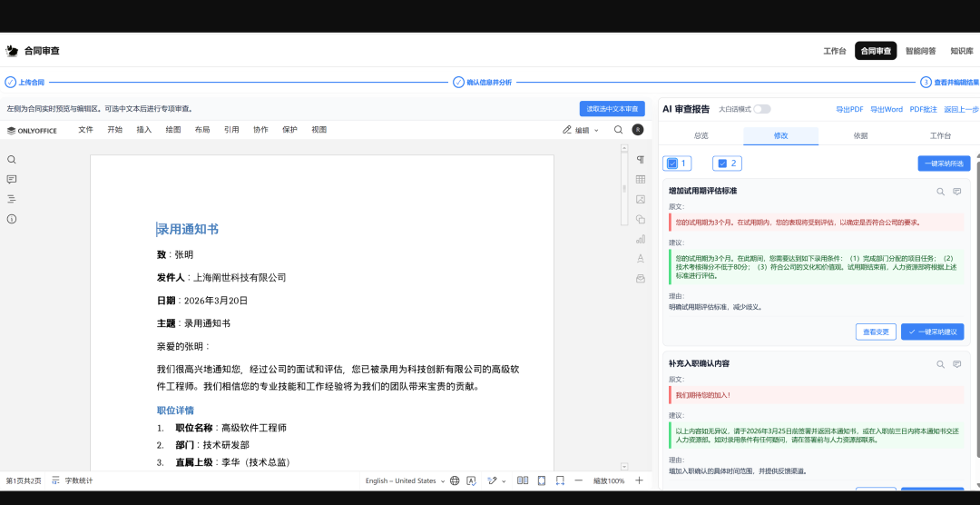Click 查看变更 on the first suggestion
Screen dimensions: 980x505
coord(876,332)
